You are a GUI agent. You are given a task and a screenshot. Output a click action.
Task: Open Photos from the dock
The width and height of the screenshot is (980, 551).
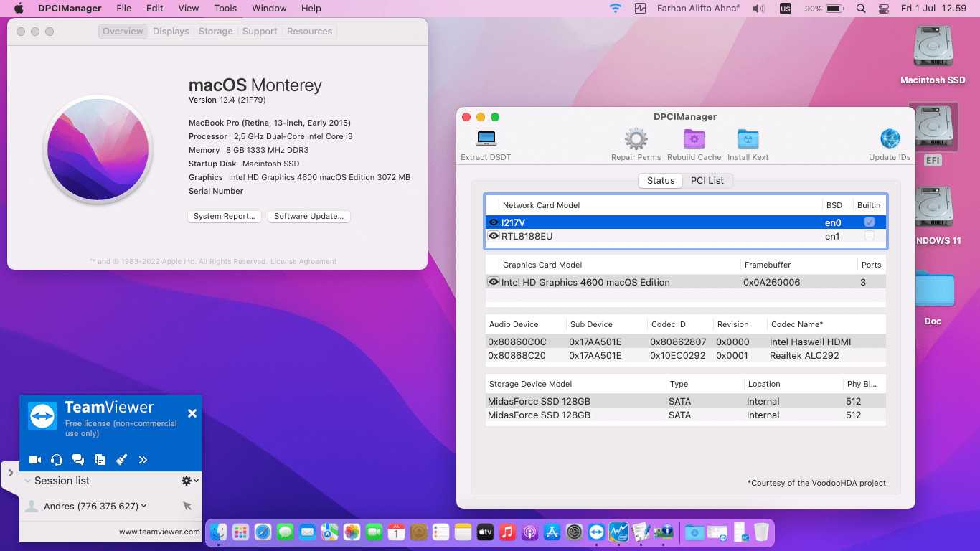(352, 532)
